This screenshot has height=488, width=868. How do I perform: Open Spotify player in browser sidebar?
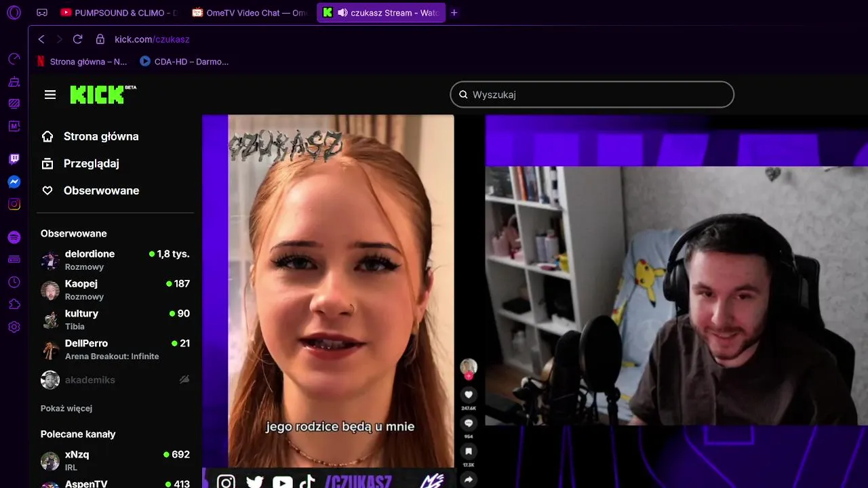pyautogui.click(x=14, y=237)
